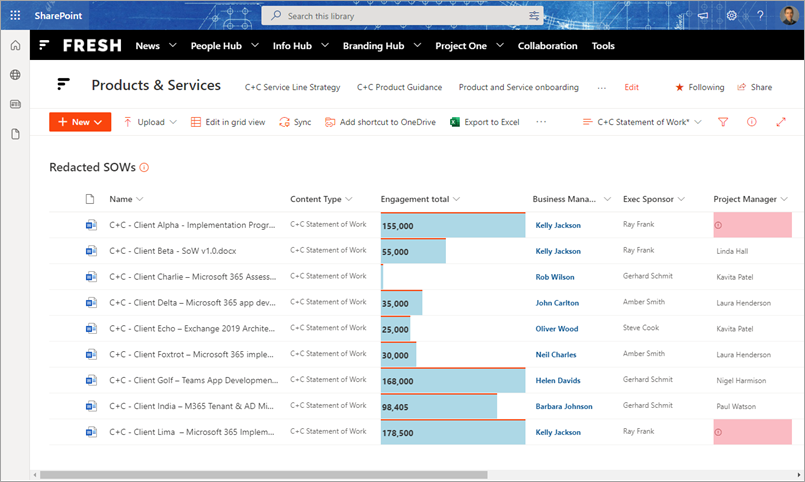Image resolution: width=805 pixels, height=482 pixels.
Task: Open the megaphone announcements icon
Action: (x=703, y=15)
